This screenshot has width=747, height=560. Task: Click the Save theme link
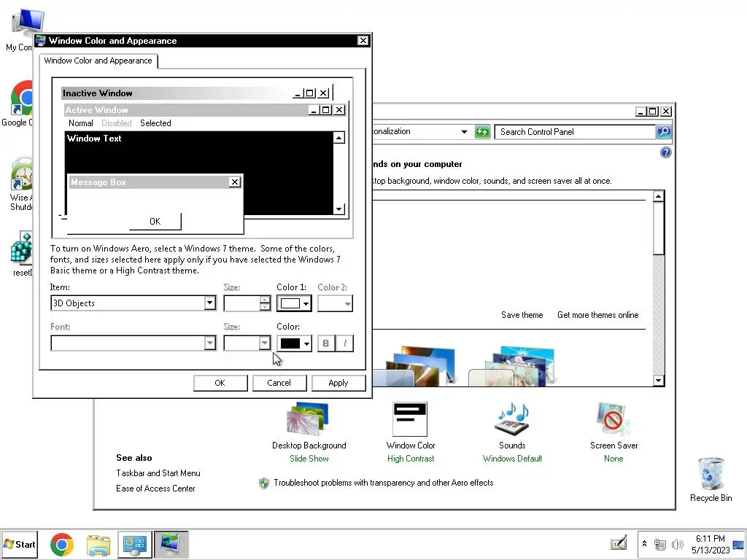pos(522,315)
